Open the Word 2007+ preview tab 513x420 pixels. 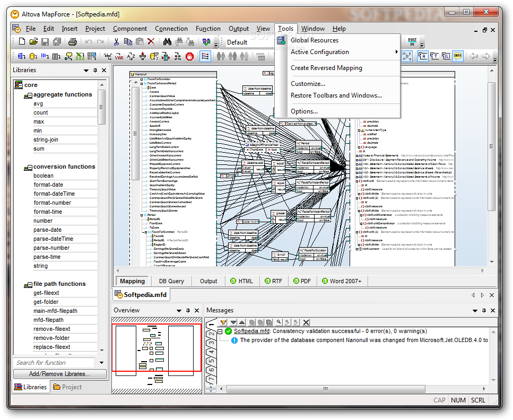tap(342, 281)
